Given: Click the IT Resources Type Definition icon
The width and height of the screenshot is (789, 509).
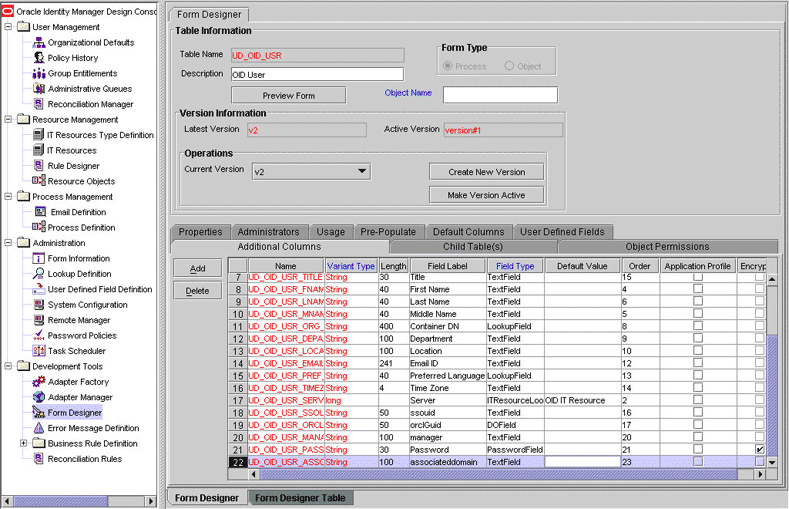Looking at the screenshot, I should [38, 135].
